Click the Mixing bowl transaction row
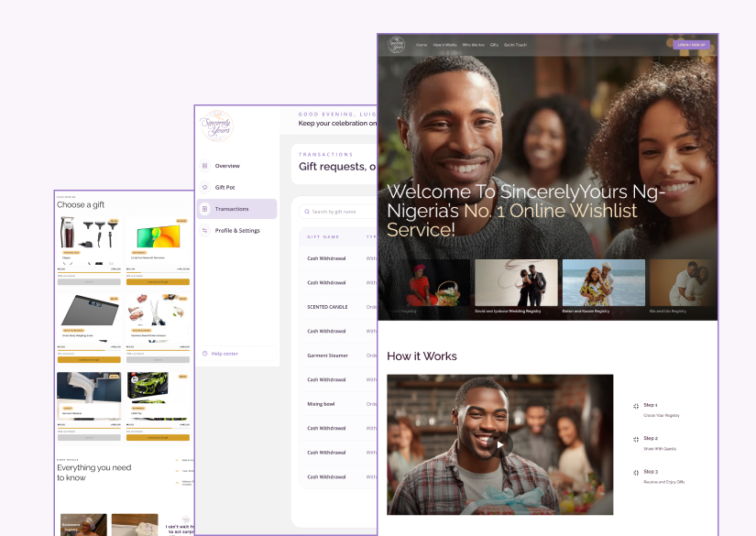The width and height of the screenshot is (756, 536). (338, 404)
